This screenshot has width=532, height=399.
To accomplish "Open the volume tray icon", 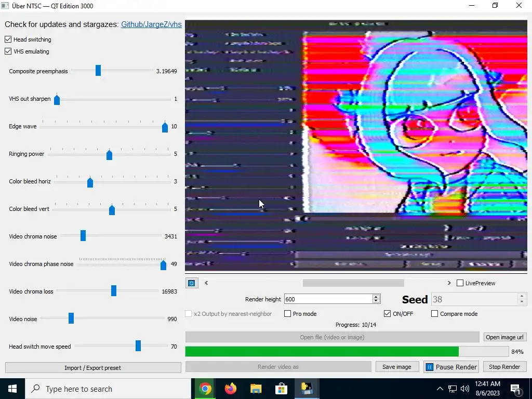I will click(x=465, y=389).
